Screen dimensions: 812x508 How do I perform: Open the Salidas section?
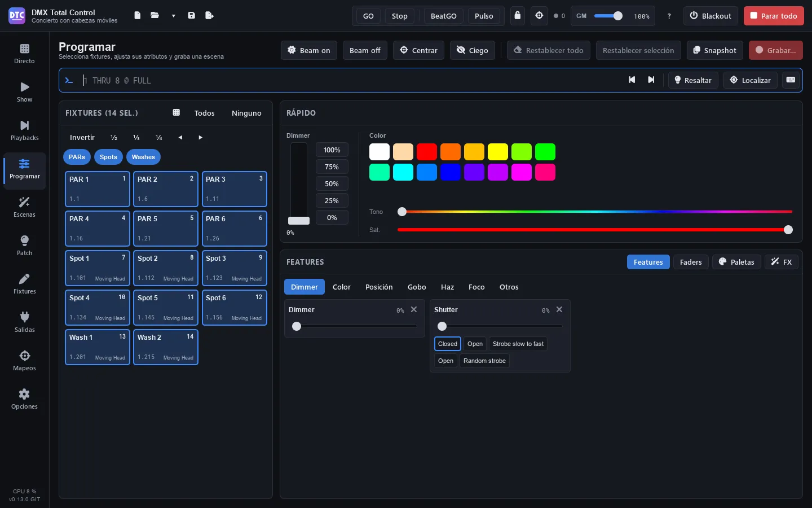pos(24,322)
